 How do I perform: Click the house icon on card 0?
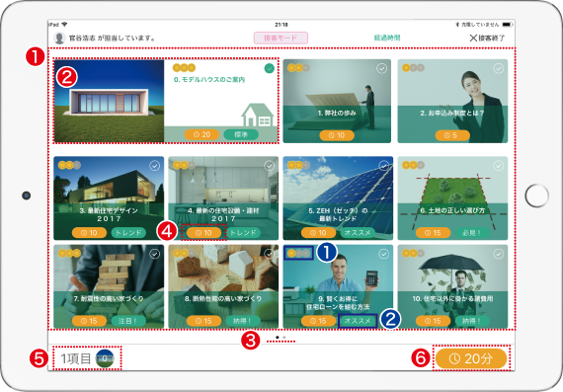tap(258, 115)
